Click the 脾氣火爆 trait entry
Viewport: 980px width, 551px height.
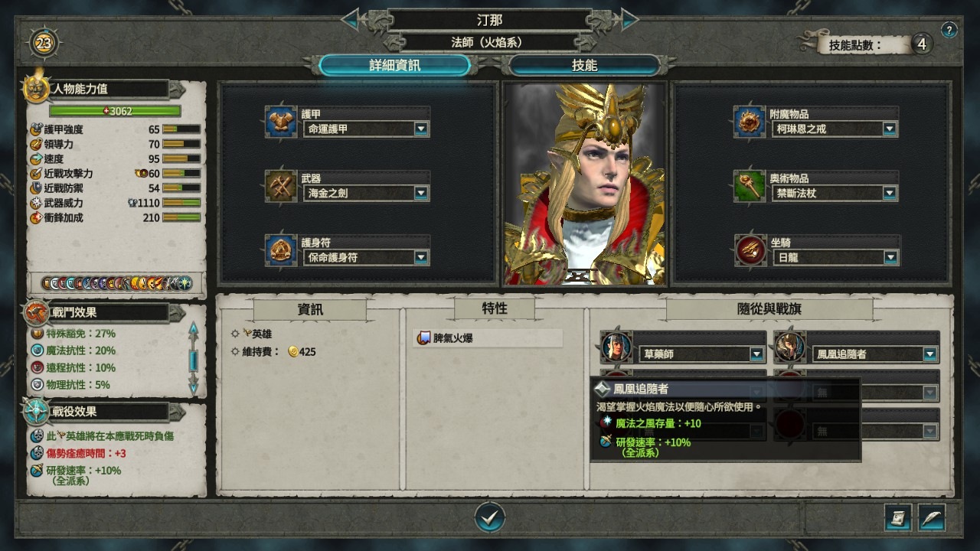pos(488,337)
